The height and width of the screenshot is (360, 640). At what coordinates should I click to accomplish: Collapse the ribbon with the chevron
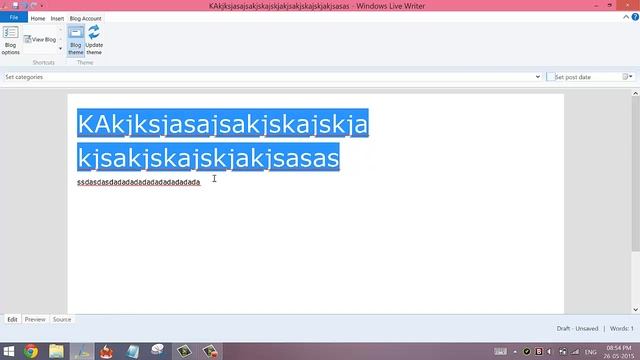point(626,17)
